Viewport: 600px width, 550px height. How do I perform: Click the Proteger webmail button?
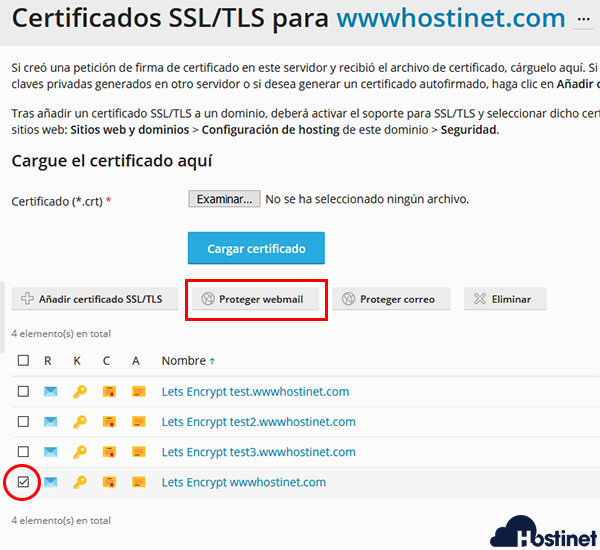[255, 299]
